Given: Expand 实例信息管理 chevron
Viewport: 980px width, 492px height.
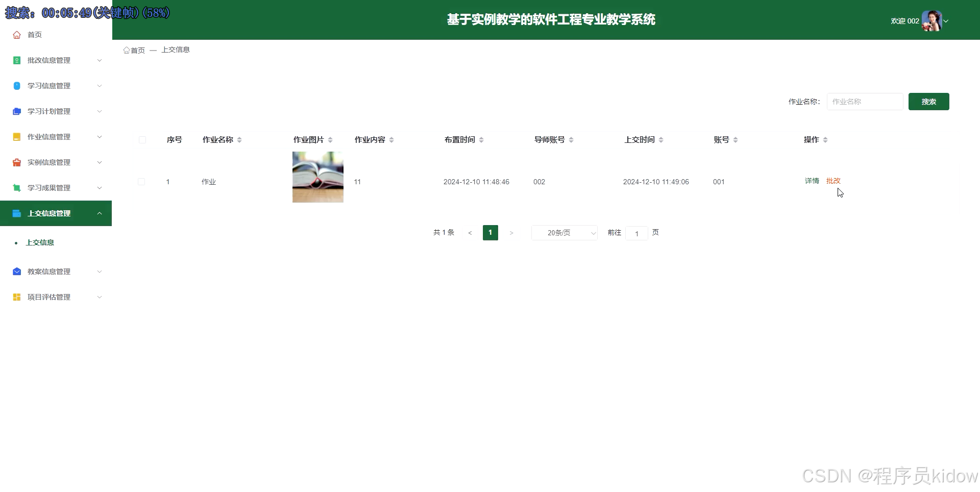Looking at the screenshot, I should (100, 162).
